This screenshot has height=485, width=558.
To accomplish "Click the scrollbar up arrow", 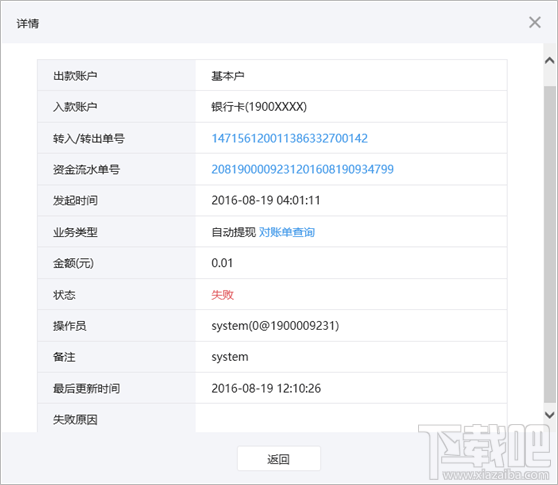I will (549, 60).
